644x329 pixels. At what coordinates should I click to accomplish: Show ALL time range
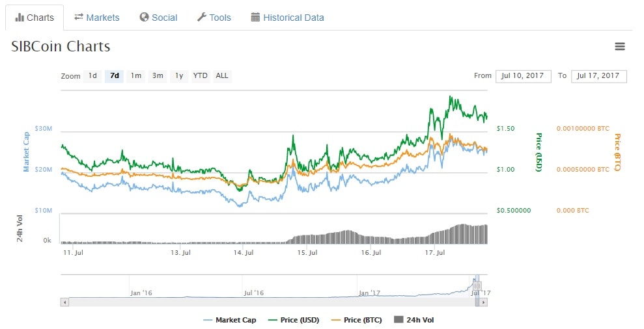pyautogui.click(x=222, y=76)
